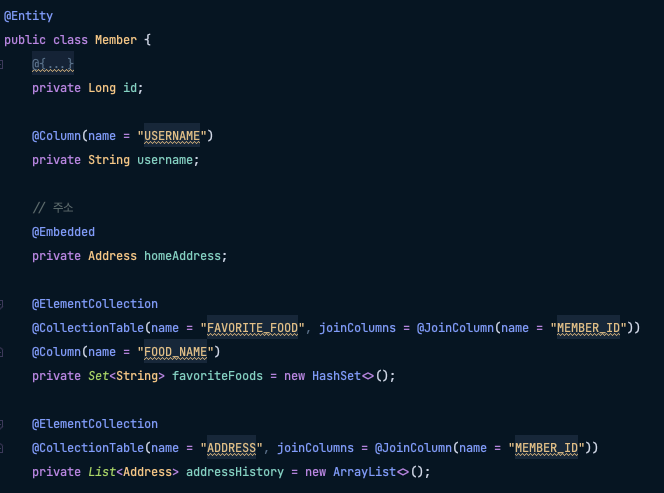
Task: Click the addressHistory variable name
Action: tap(235, 472)
